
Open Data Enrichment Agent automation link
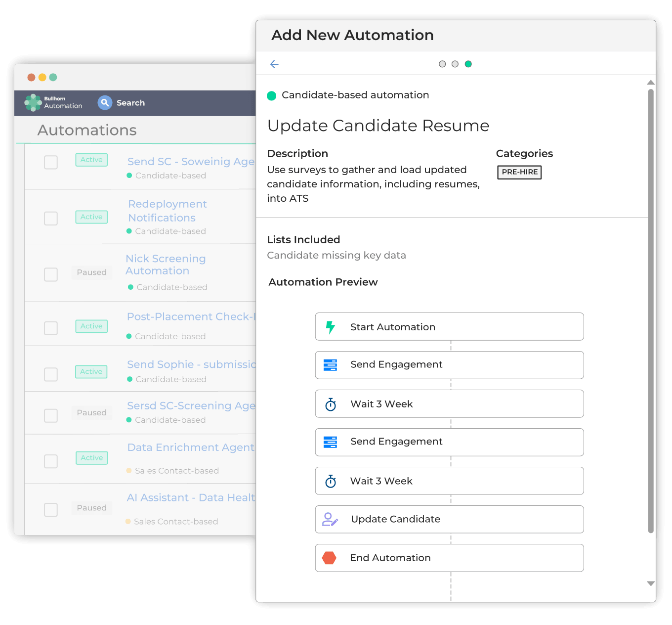coord(191,447)
